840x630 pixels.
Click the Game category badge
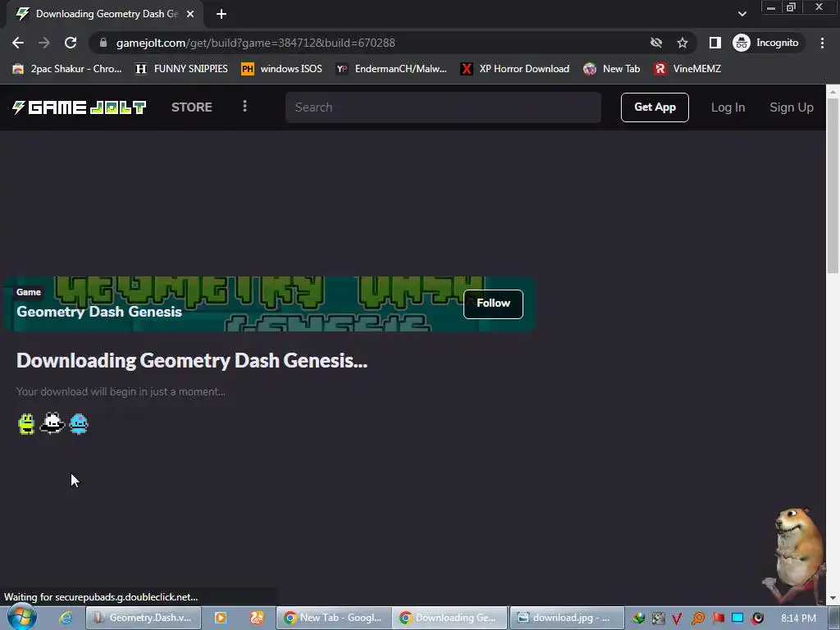click(29, 292)
